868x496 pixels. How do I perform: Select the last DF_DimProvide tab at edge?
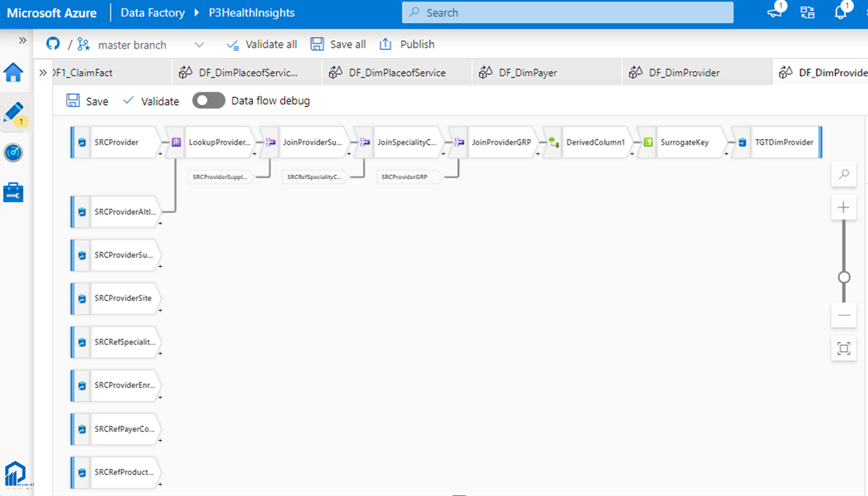tap(820, 73)
